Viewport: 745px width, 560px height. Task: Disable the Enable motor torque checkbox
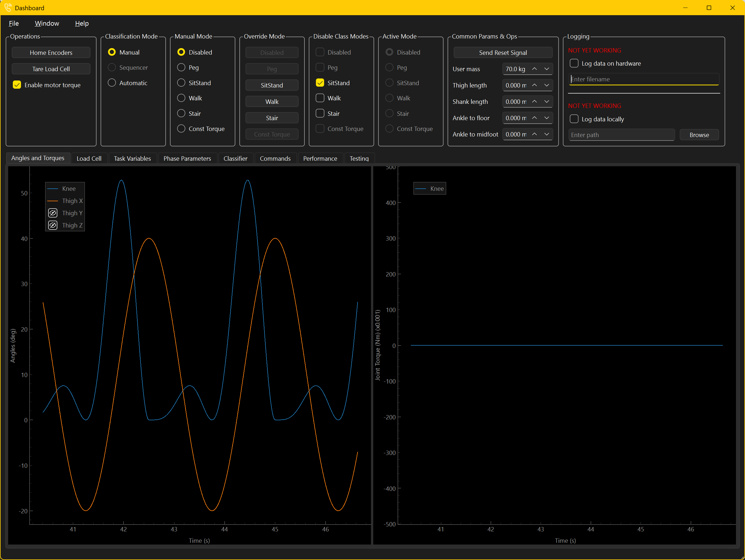coord(17,85)
